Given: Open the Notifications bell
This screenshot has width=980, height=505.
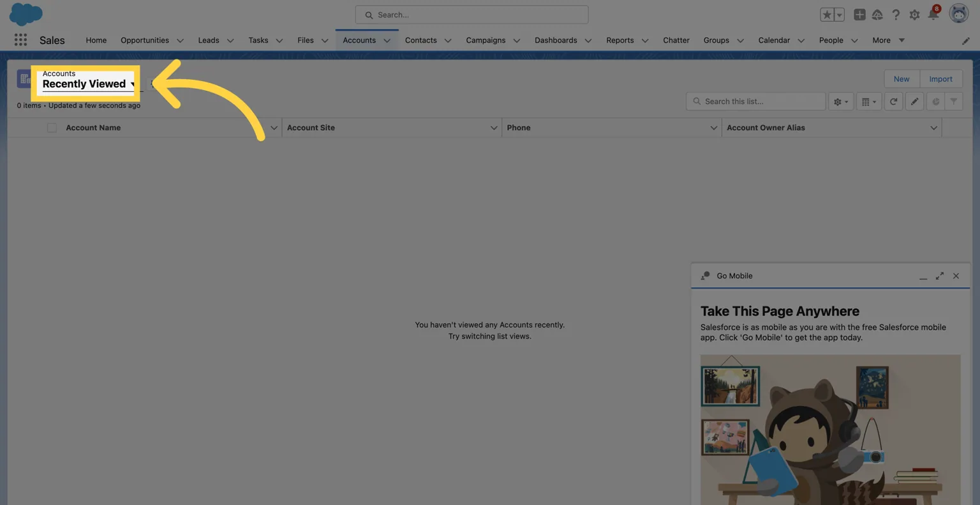Looking at the screenshot, I should (x=933, y=15).
